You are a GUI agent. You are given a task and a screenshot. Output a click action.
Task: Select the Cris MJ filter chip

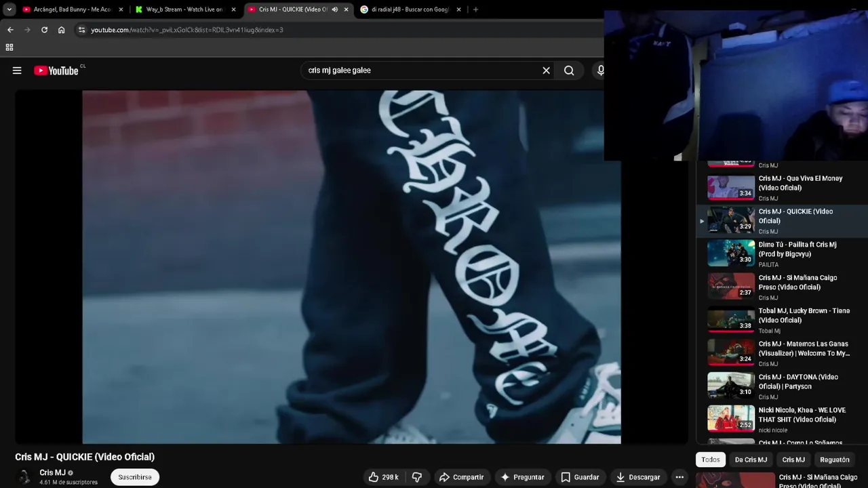tap(793, 460)
